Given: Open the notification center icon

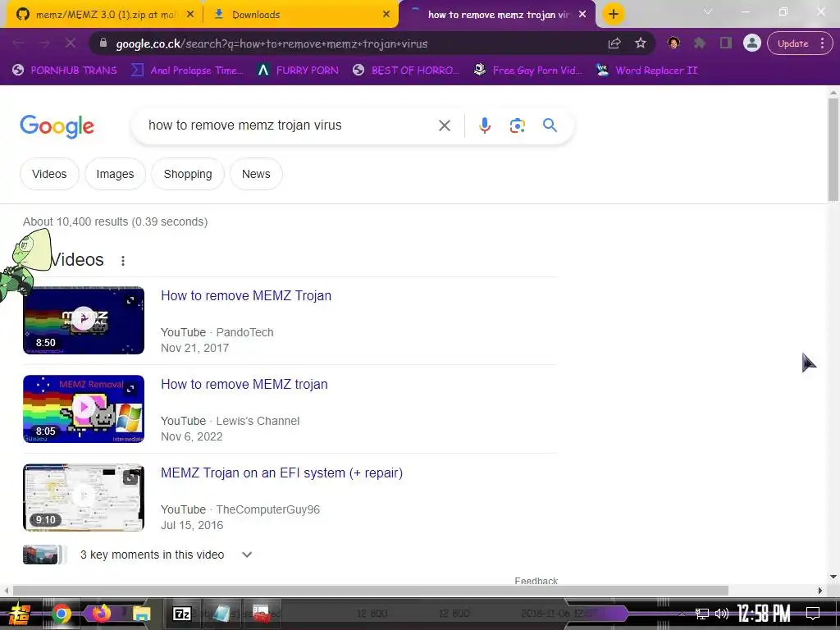Looking at the screenshot, I should point(813,614).
